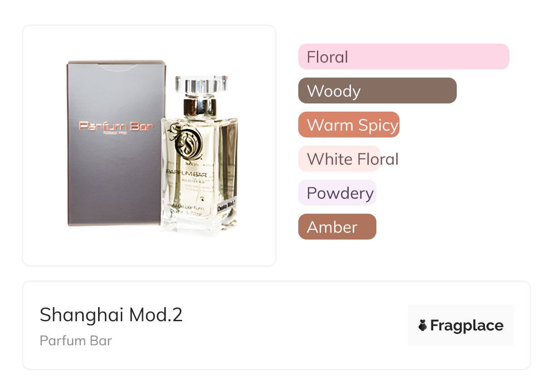Select the Powdery accord bar
The width and height of the screenshot is (553, 392).
click(337, 193)
